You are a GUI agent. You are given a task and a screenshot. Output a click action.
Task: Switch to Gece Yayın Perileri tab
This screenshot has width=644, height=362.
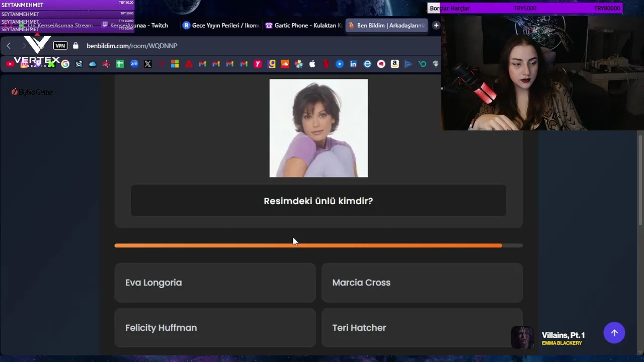pos(222,25)
